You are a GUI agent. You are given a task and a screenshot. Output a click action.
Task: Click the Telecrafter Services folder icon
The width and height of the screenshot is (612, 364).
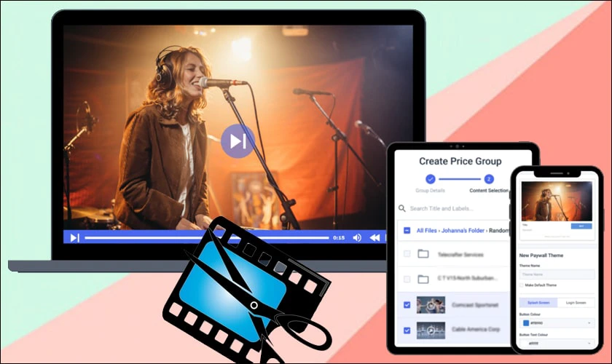(x=423, y=254)
